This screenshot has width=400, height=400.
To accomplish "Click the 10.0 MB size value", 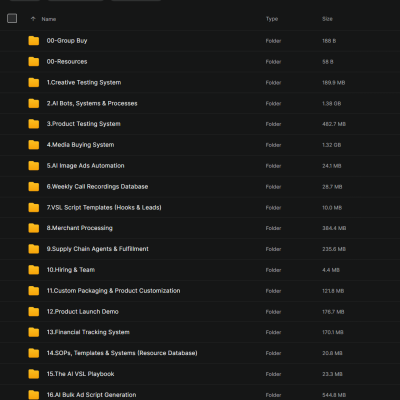I will click(332, 208).
